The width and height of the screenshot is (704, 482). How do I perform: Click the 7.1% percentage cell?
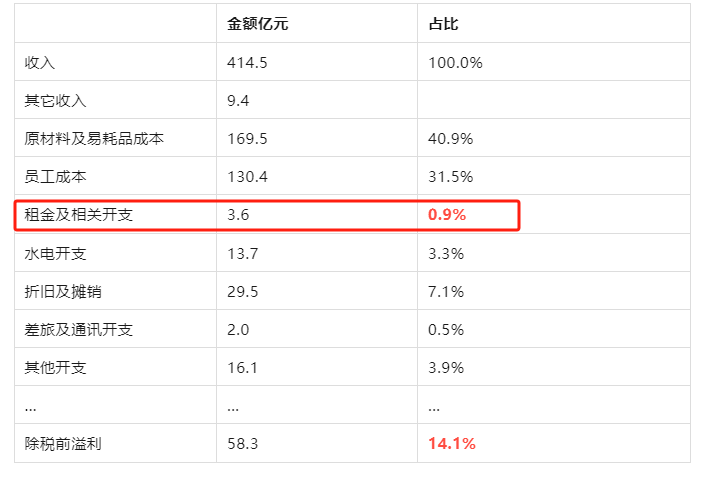(446, 291)
